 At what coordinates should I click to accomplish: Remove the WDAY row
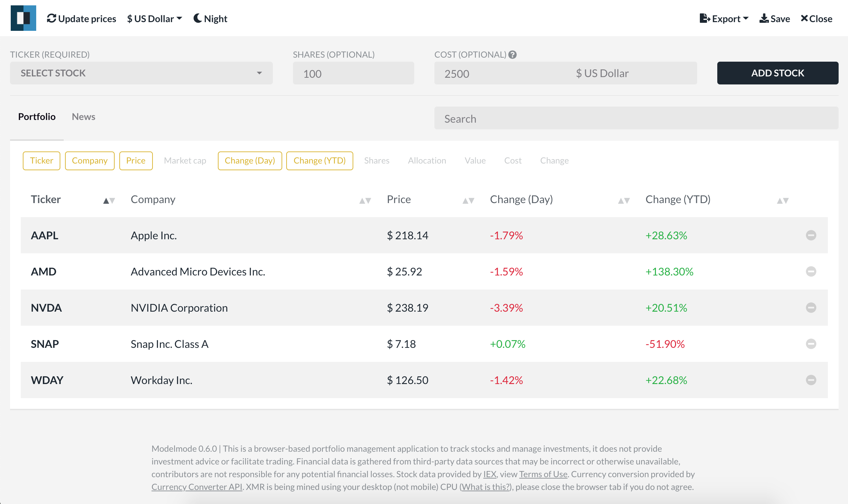point(811,380)
